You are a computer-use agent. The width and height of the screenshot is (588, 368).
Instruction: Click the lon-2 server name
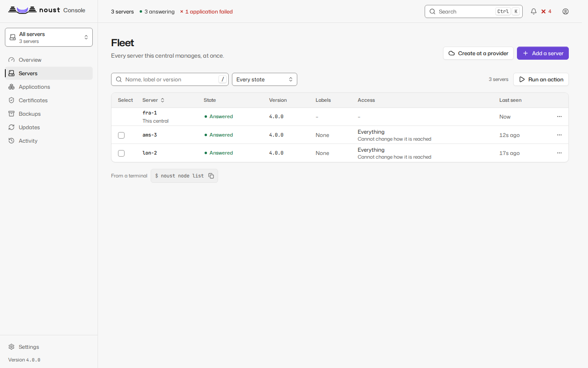click(149, 153)
